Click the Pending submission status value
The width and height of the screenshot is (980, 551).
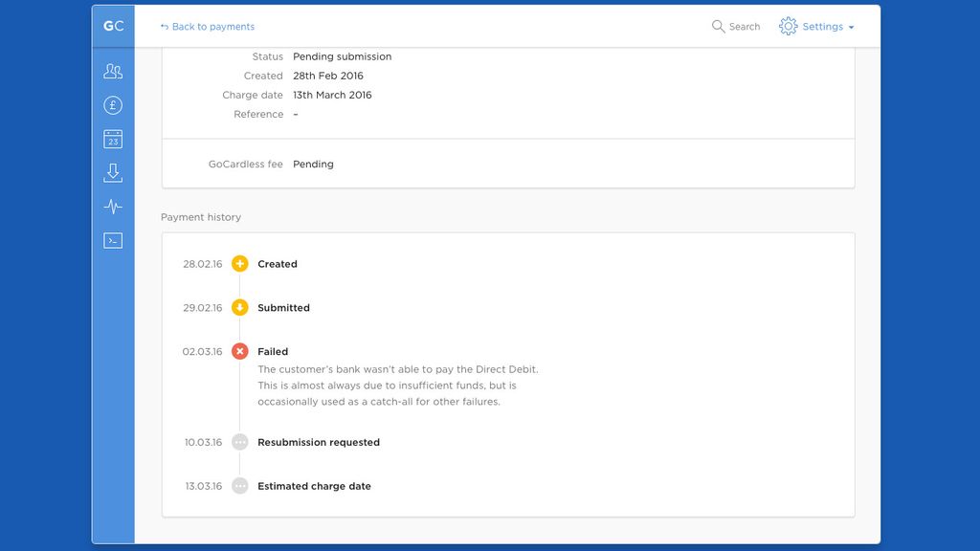coord(342,56)
